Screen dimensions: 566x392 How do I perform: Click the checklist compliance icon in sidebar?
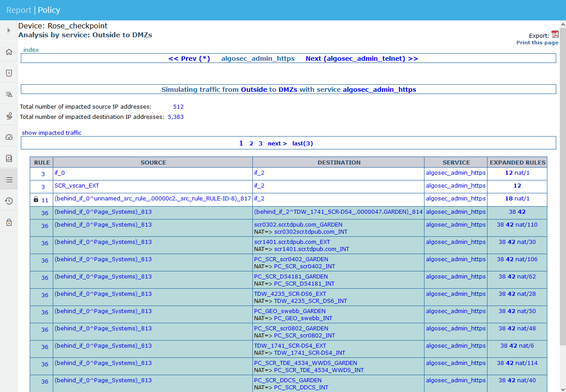click(x=8, y=158)
